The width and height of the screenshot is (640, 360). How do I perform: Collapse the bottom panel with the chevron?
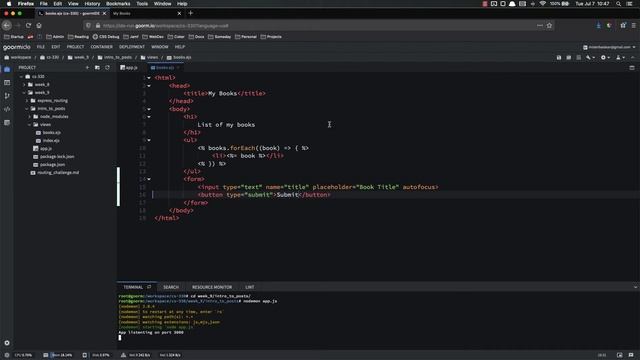(x=635, y=287)
